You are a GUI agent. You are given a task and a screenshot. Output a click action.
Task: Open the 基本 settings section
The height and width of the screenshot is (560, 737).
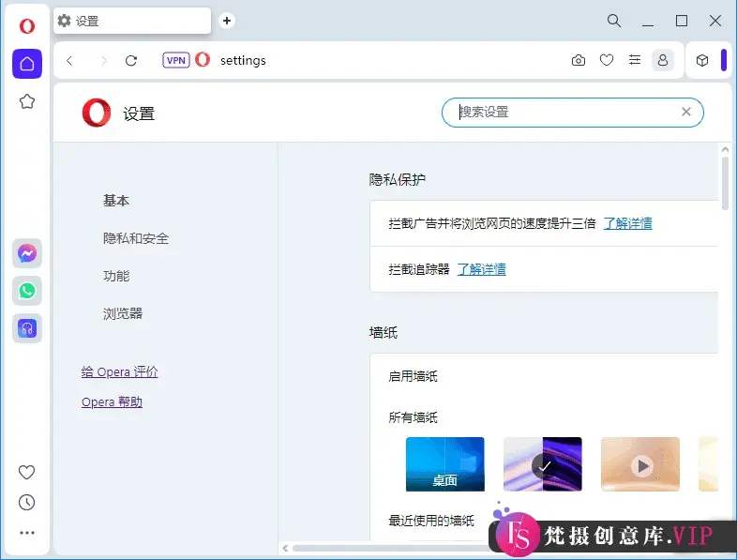pyautogui.click(x=116, y=201)
